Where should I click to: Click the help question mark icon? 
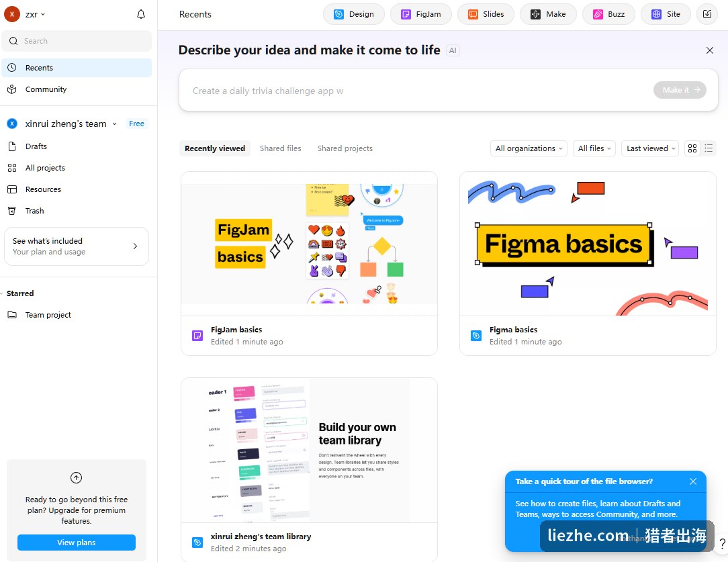722,543
